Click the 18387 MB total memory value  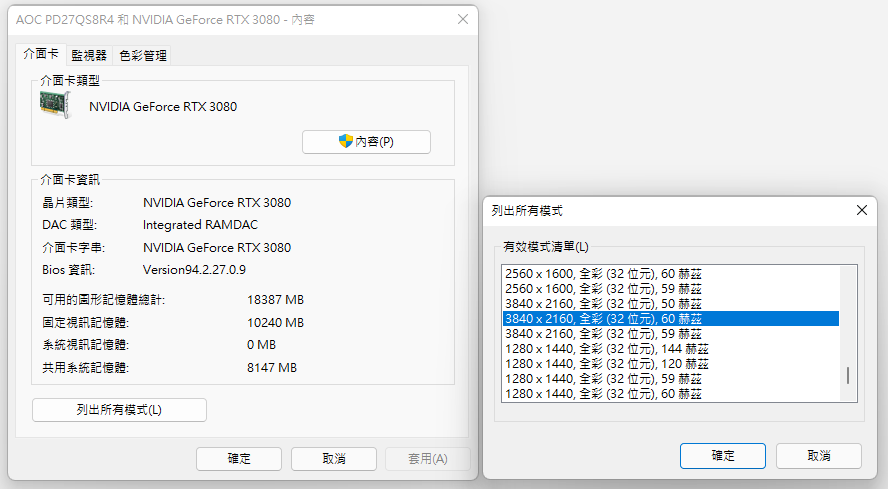tap(275, 300)
